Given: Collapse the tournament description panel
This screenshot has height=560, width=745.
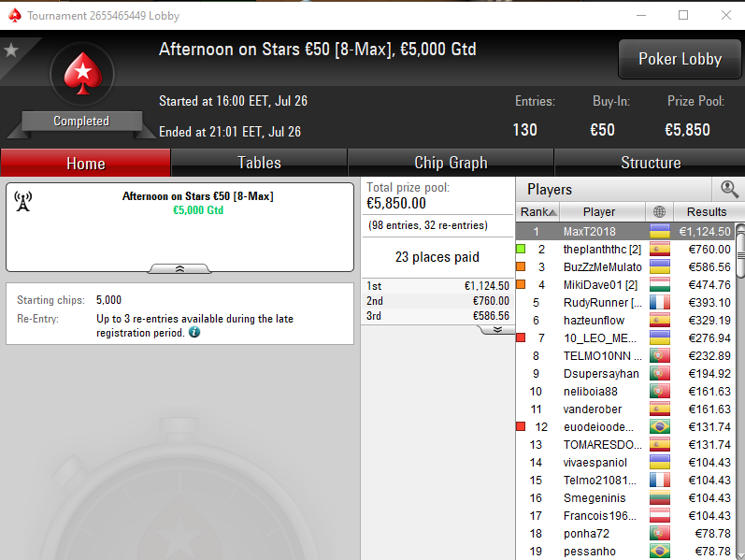Looking at the screenshot, I should coord(179,269).
